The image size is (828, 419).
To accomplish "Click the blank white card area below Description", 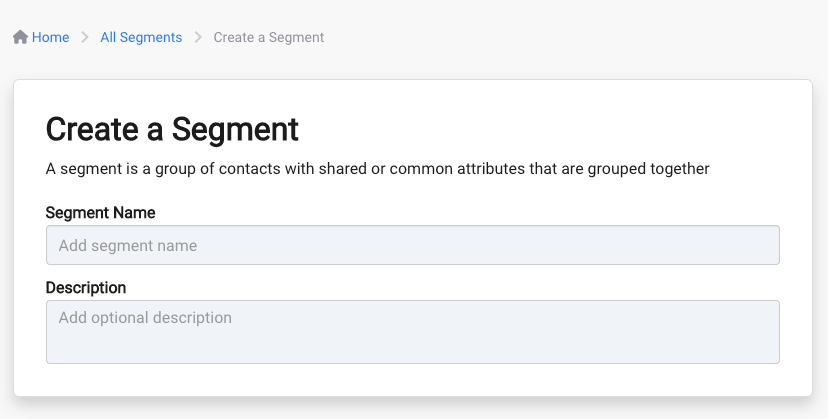I will click(x=413, y=380).
